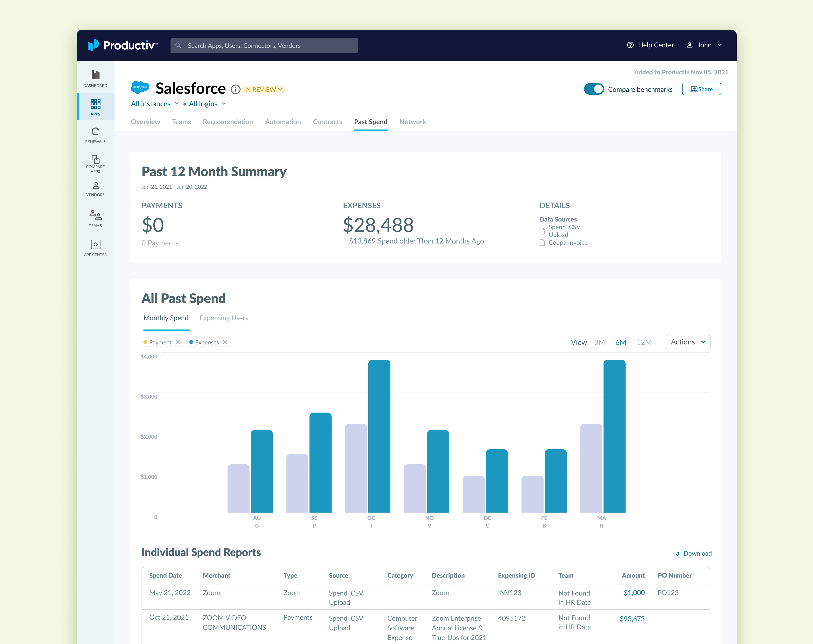This screenshot has height=644, width=813.
Task: Click the Salesforce cloud logo
Action: click(x=140, y=87)
